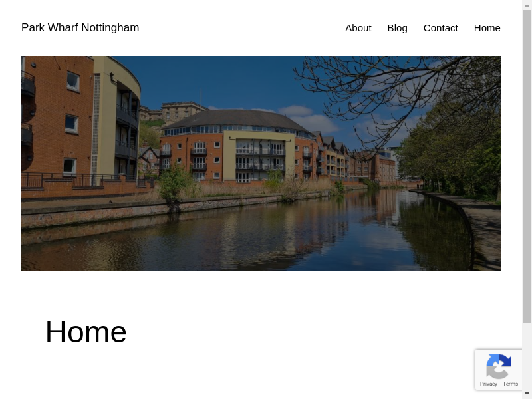Click the canal hero photo
The width and height of the screenshot is (532, 399).
(x=261, y=163)
